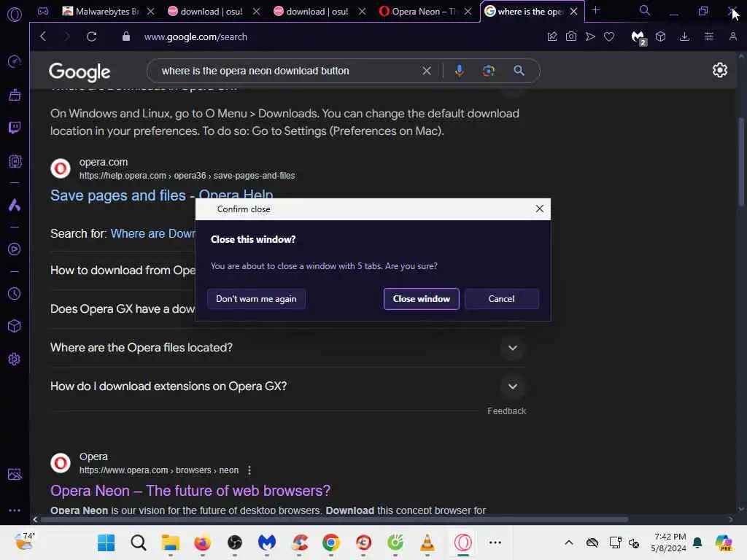Open GX Corner gamepad icon in tab bar
747x560 pixels.
43,11
